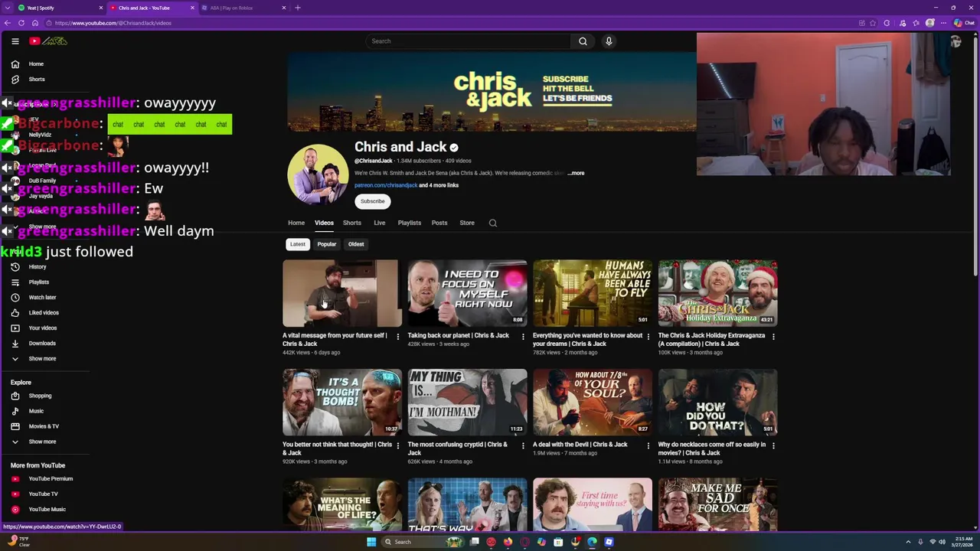Open Movies & TV under Explore
This screenshot has height=551, width=980.
(44, 426)
